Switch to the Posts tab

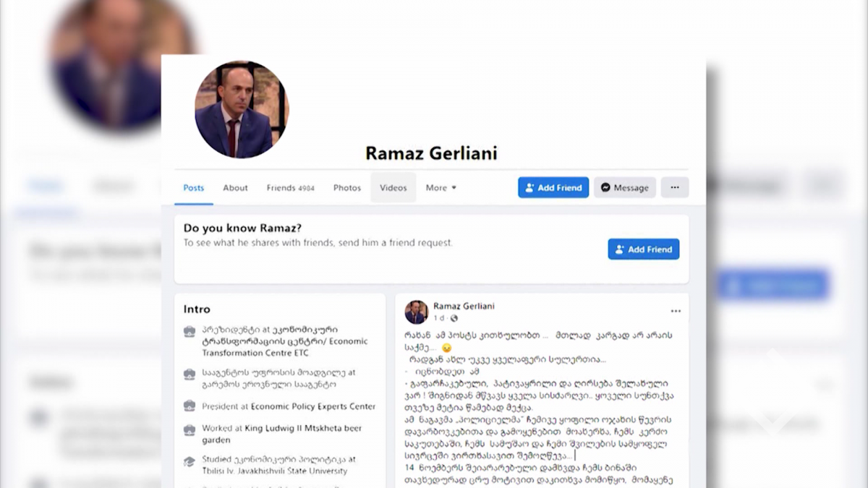pyautogui.click(x=193, y=188)
